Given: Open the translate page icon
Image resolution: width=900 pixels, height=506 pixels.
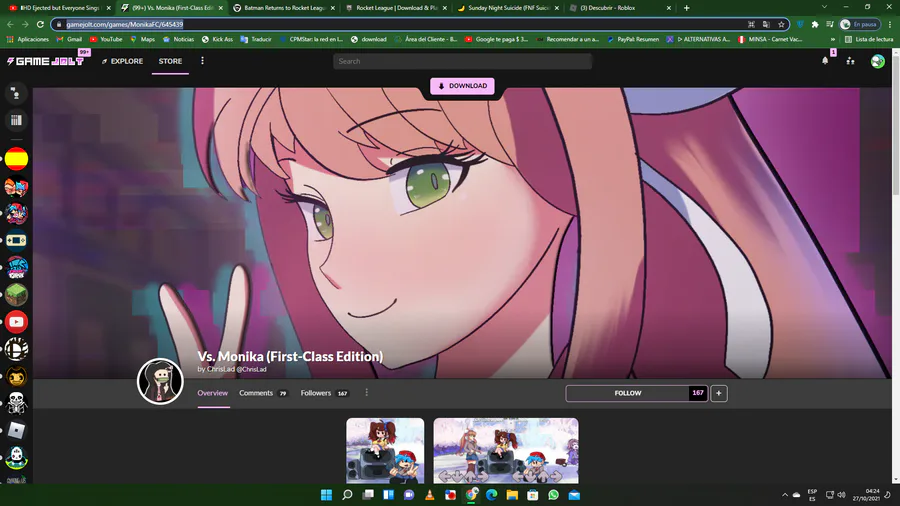Looking at the screenshot, I should coord(766,24).
